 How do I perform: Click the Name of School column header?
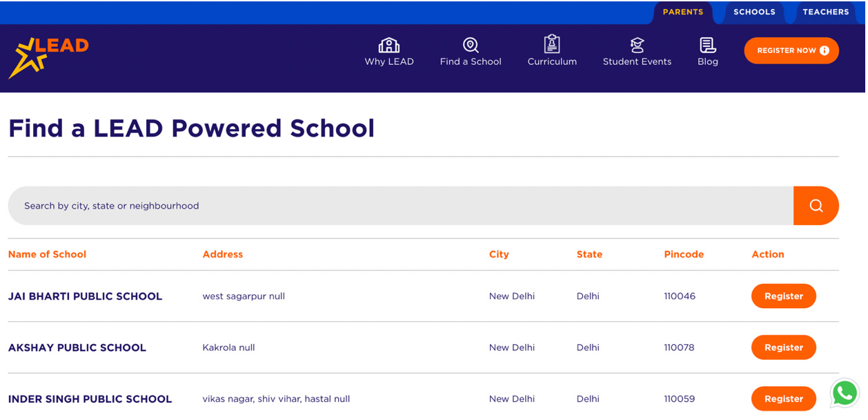click(47, 254)
